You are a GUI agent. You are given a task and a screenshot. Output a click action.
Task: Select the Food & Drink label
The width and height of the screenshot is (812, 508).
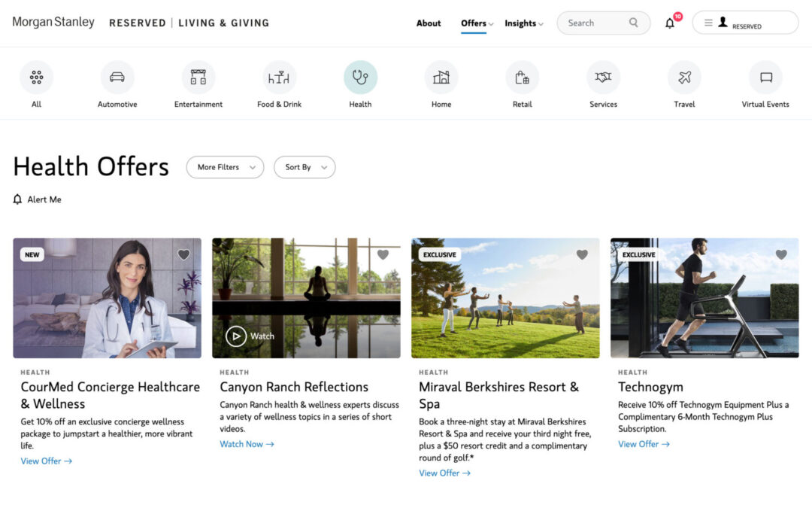(x=279, y=104)
